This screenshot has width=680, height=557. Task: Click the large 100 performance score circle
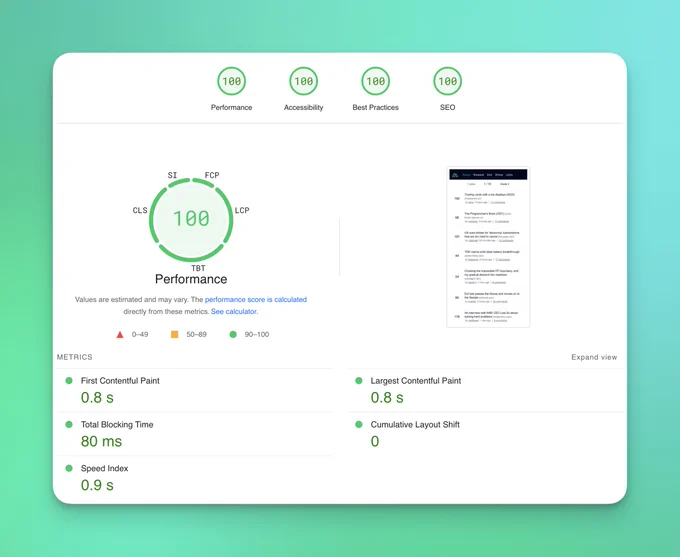[x=191, y=220]
